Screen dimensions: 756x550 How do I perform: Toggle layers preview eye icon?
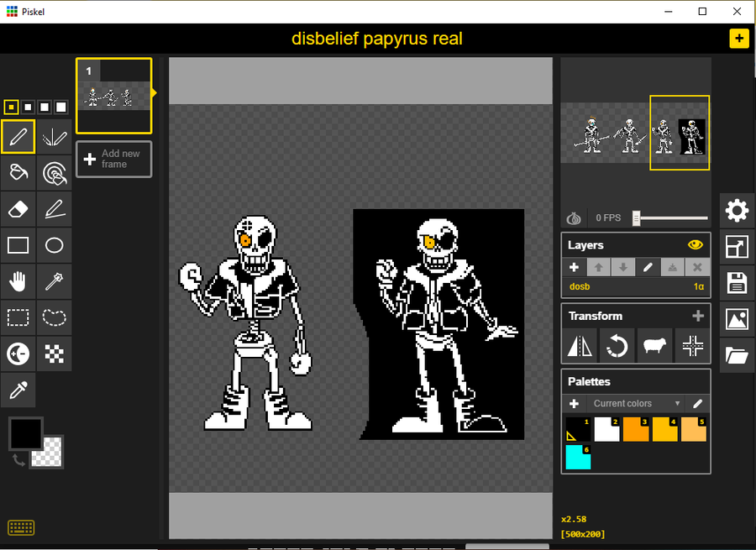click(695, 245)
